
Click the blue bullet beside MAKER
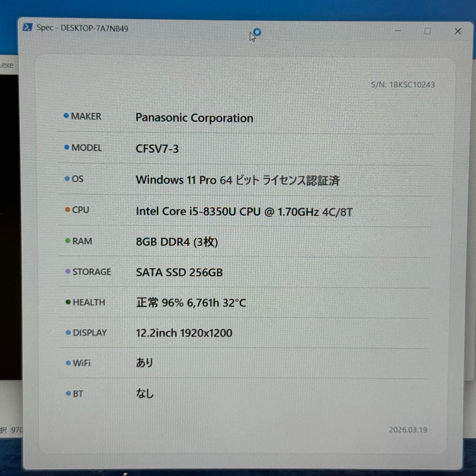(x=66, y=116)
